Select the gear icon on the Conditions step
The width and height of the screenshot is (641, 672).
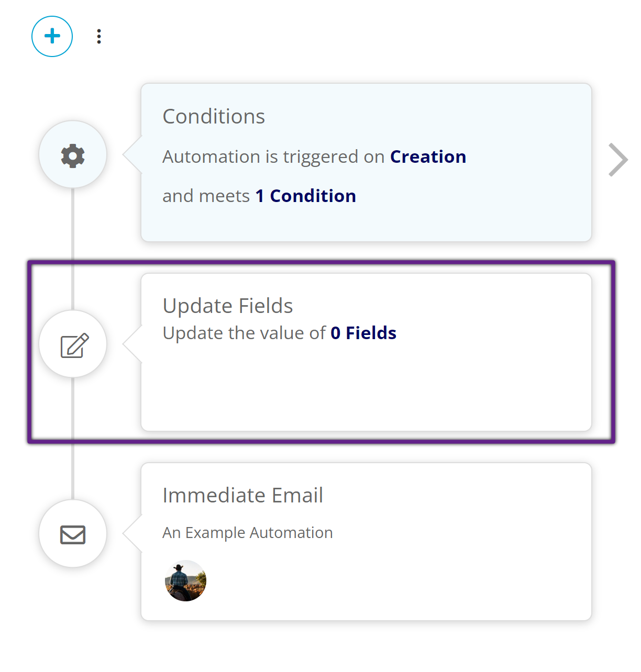(x=73, y=155)
